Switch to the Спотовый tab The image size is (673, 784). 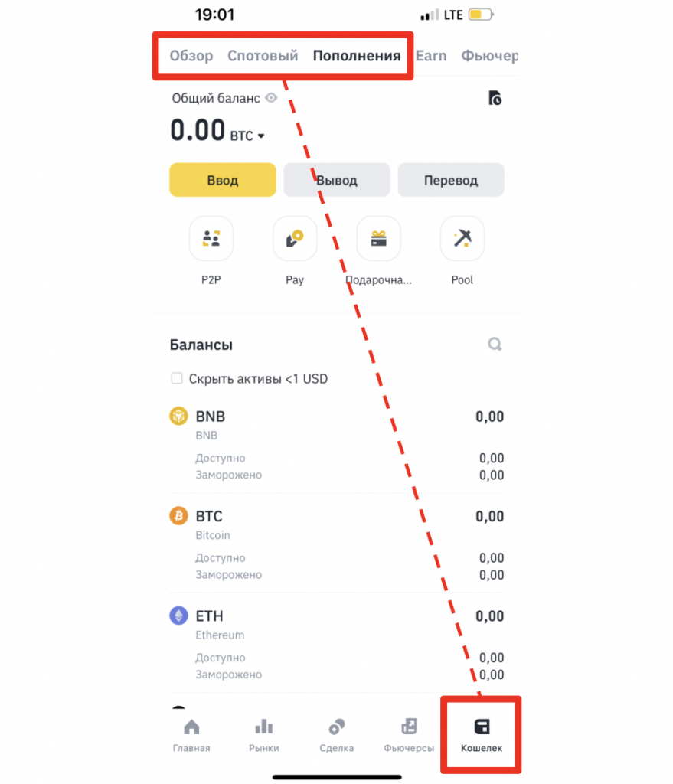[263, 55]
